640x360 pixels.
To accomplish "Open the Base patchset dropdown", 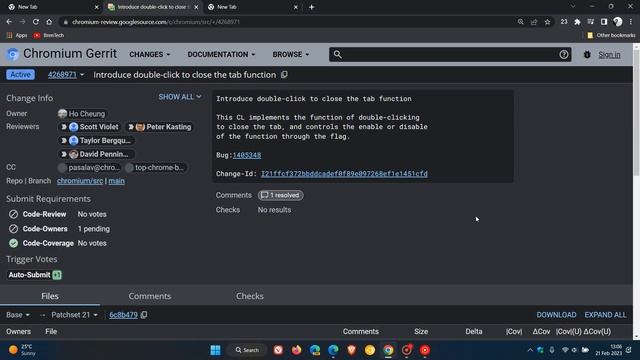I will click(18, 315).
